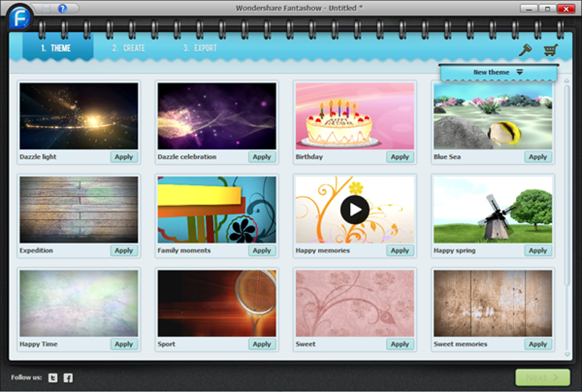
Task: Click the Next button
Action: coord(543,378)
